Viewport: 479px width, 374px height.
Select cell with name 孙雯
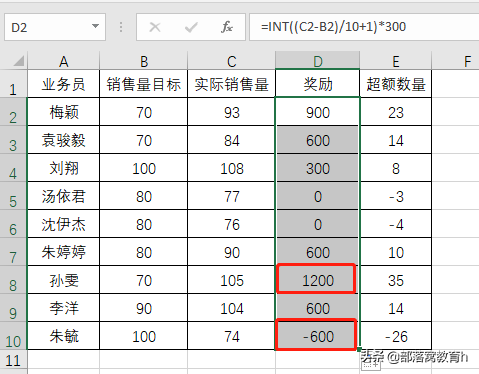[x=63, y=280]
